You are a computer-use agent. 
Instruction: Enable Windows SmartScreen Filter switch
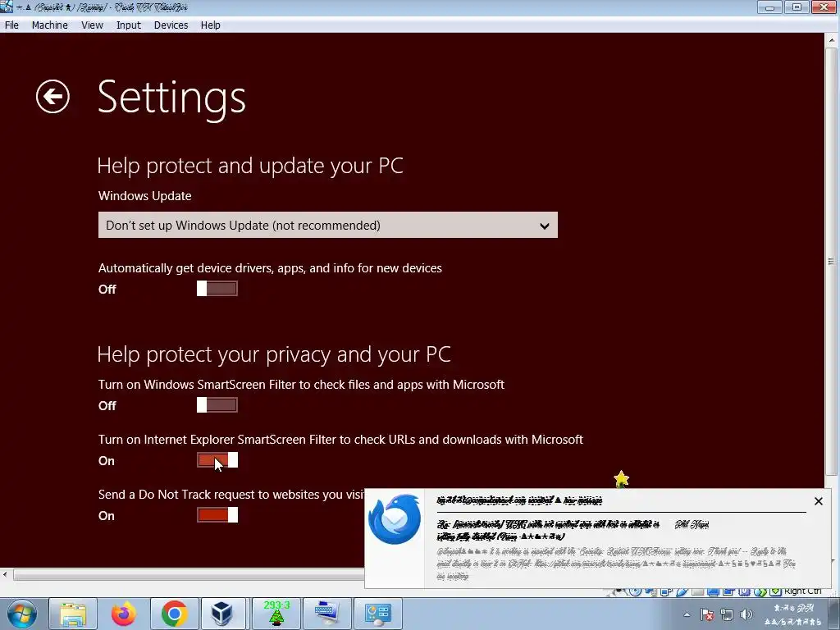(217, 405)
